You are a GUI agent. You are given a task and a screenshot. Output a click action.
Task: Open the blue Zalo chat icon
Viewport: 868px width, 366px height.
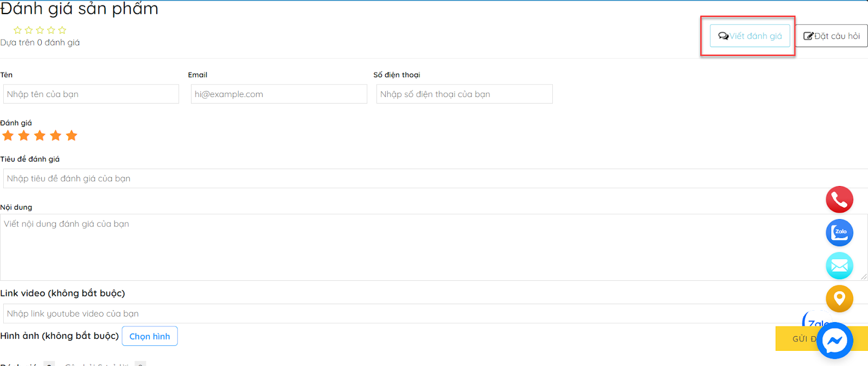tap(839, 233)
